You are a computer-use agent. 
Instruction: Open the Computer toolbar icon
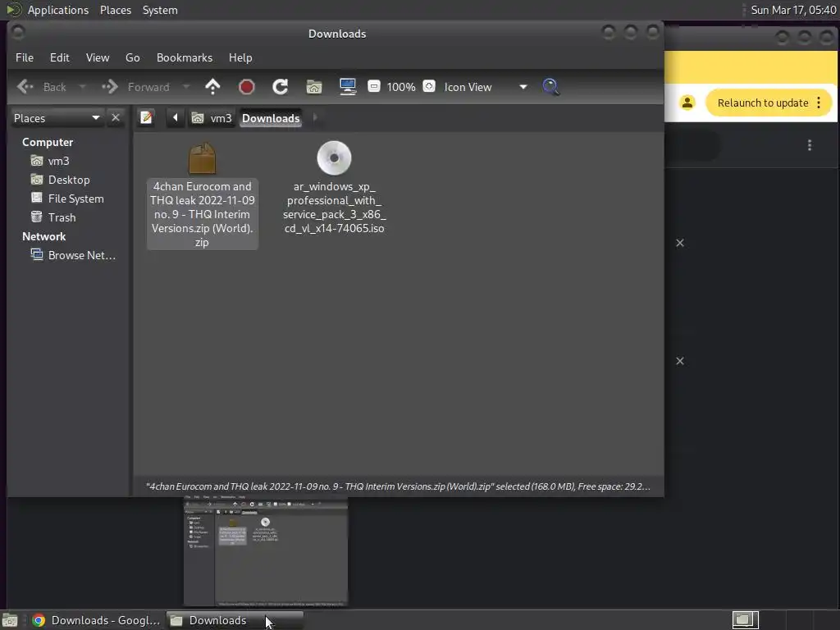[348, 87]
